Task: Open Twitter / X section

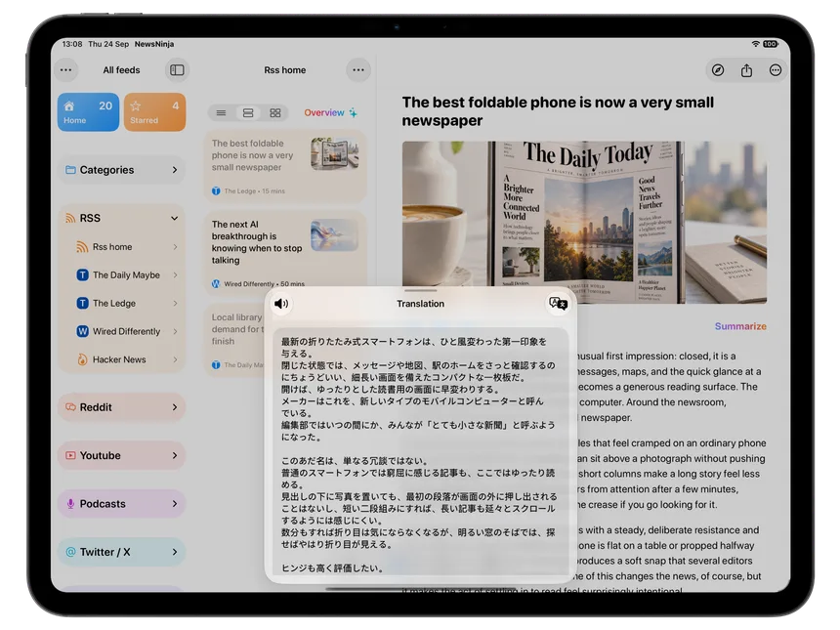Action: [122, 552]
